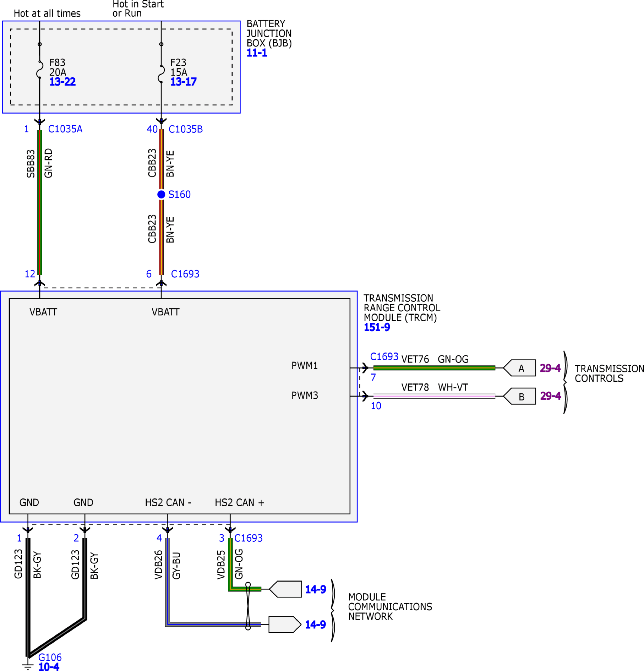Follow the 29-4 link beside connector A
Image resolution: width=644 pixels, height=671 pixels.
550,368
